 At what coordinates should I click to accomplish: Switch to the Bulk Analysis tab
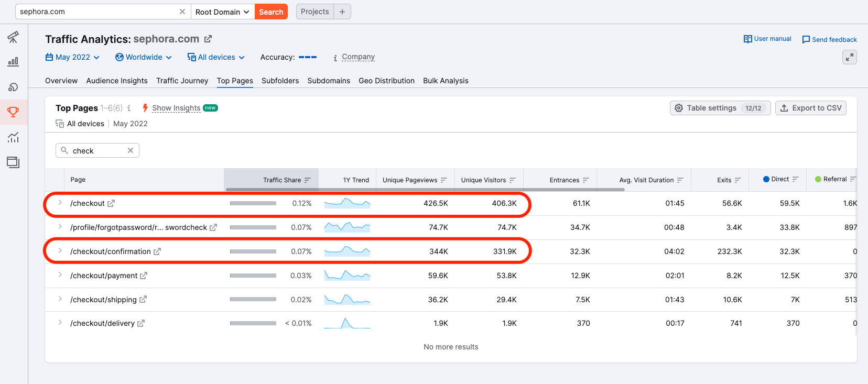(446, 81)
